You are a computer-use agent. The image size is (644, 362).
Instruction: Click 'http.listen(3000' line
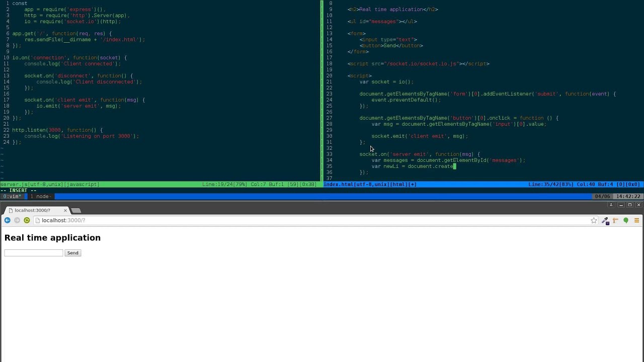pyautogui.click(x=57, y=130)
